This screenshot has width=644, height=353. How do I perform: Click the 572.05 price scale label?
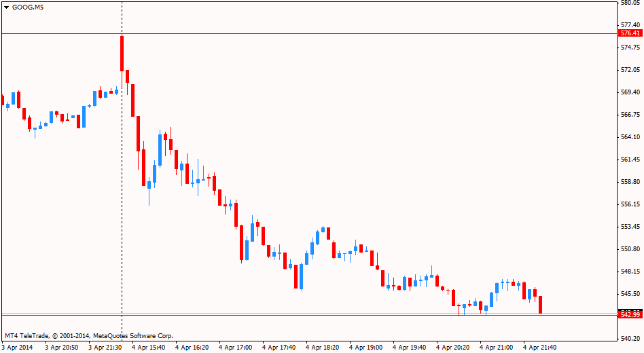point(630,70)
